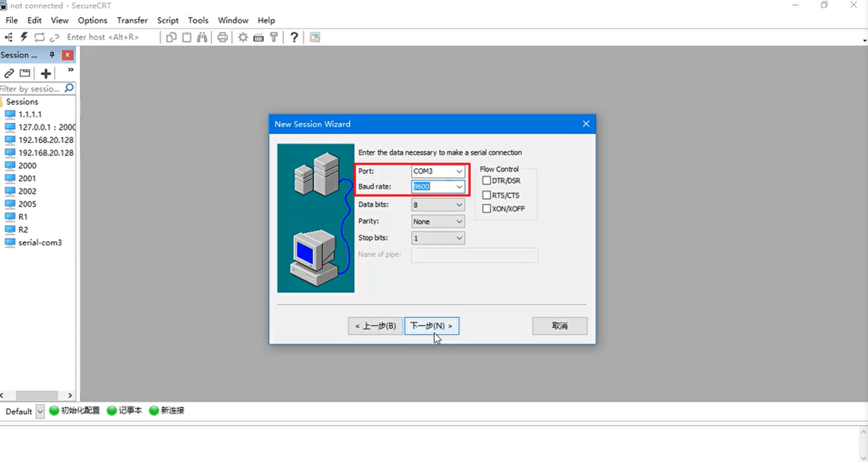Open the Data bits dropdown
The image size is (868, 462).
(438, 205)
